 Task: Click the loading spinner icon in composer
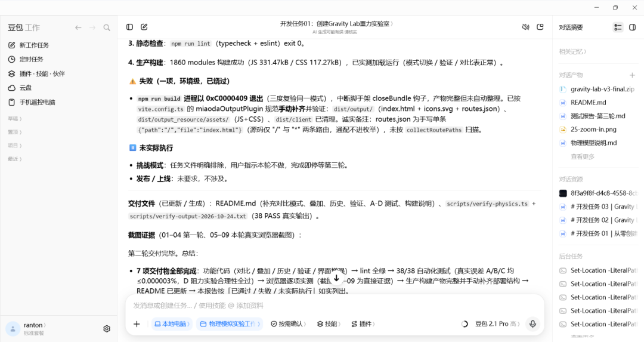[x=465, y=324]
